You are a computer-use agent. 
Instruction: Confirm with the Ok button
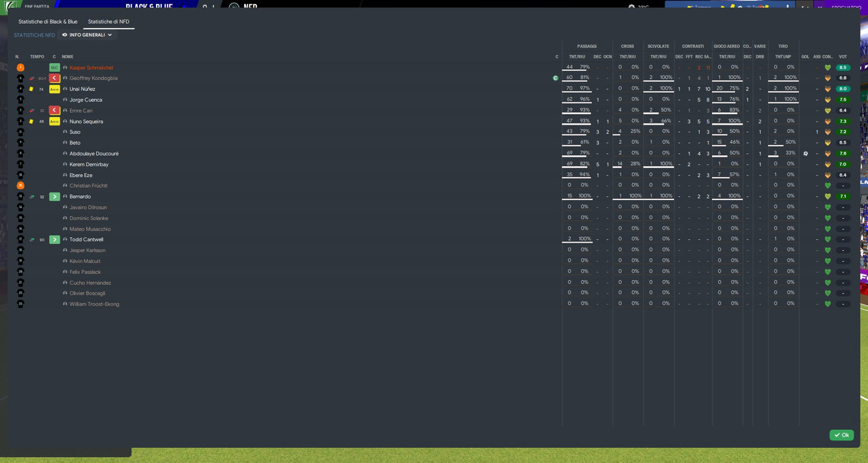tap(842, 435)
